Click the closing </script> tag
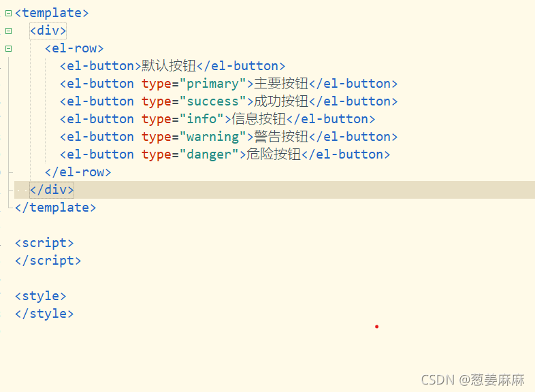The height and width of the screenshot is (392, 535). tap(48, 261)
